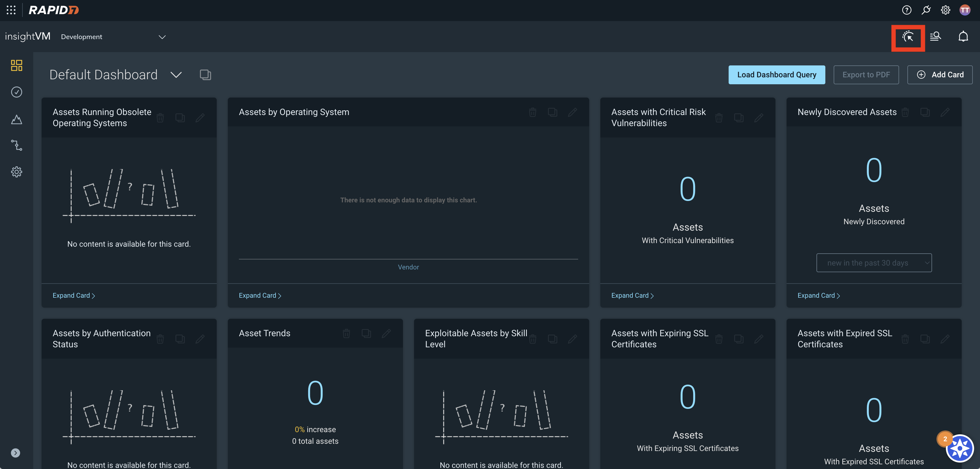Open the app switcher grid icon
The image size is (980, 469).
coord(11,10)
